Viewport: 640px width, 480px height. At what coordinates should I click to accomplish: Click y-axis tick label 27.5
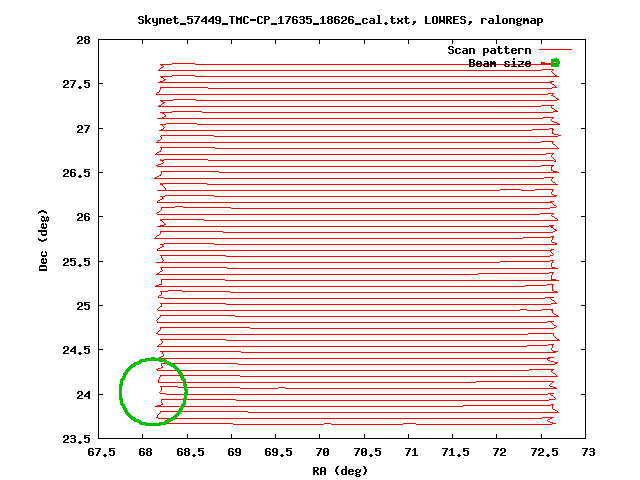76,84
